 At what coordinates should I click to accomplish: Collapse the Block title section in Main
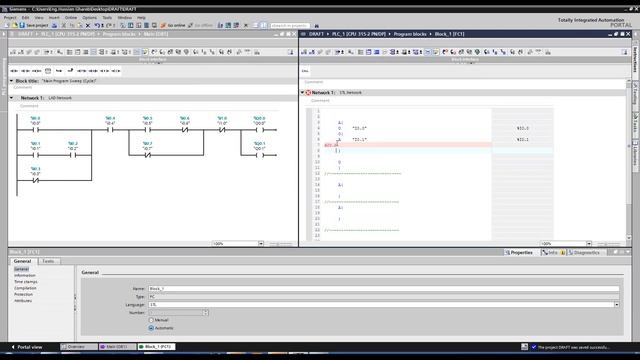tap(11, 81)
